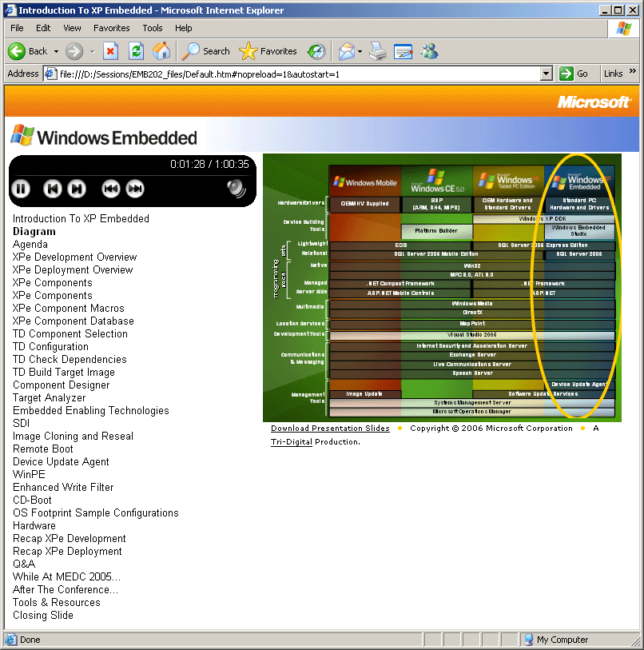Select the Component Designer slide
Image resolution: width=644 pixels, height=650 pixels.
tap(62, 385)
